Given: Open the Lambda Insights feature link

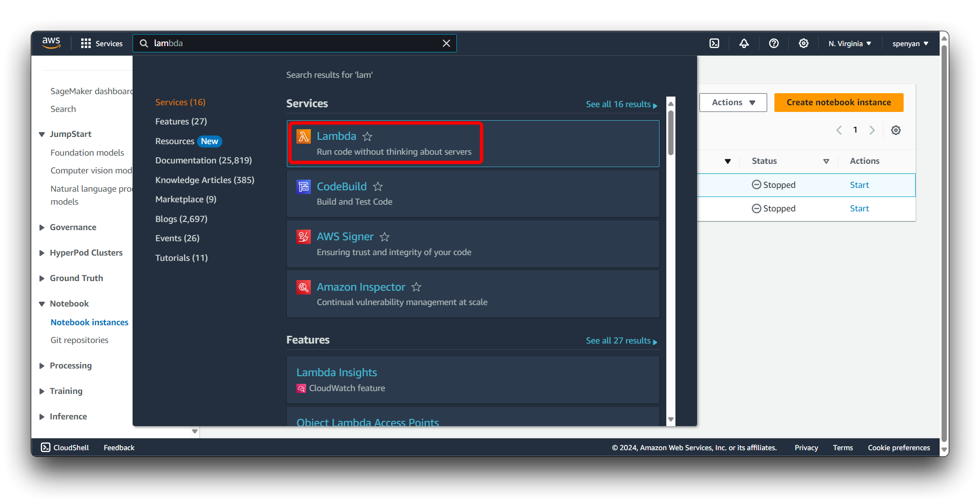Looking at the screenshot, I should point(337,373).
